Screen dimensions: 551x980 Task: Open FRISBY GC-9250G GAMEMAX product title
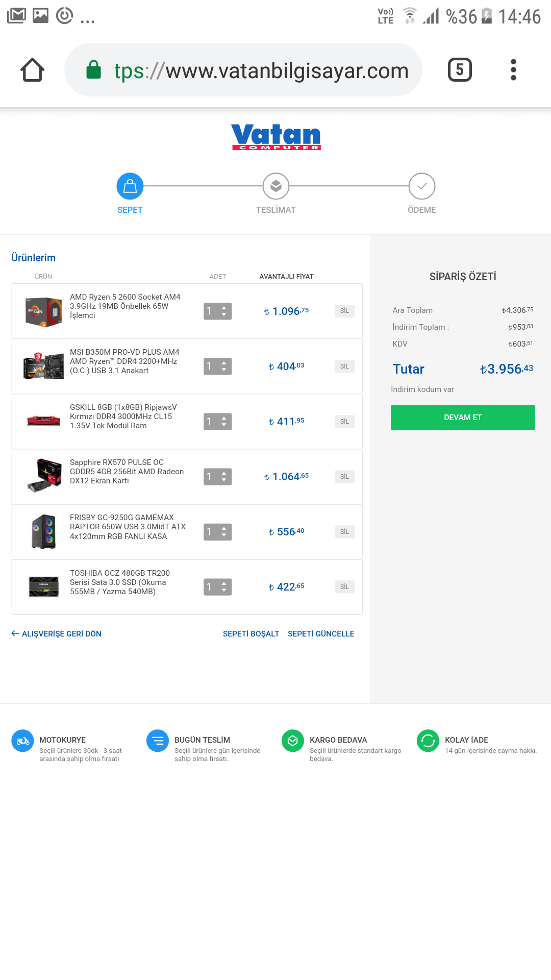click(128, 527)
